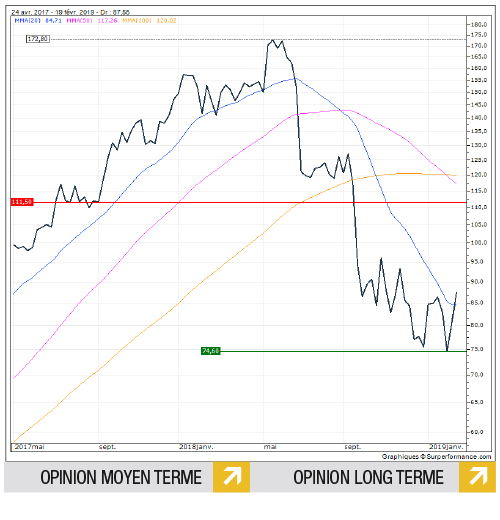Click the yellow arrow beside Opinion Moyen Terme

point(232,477)
